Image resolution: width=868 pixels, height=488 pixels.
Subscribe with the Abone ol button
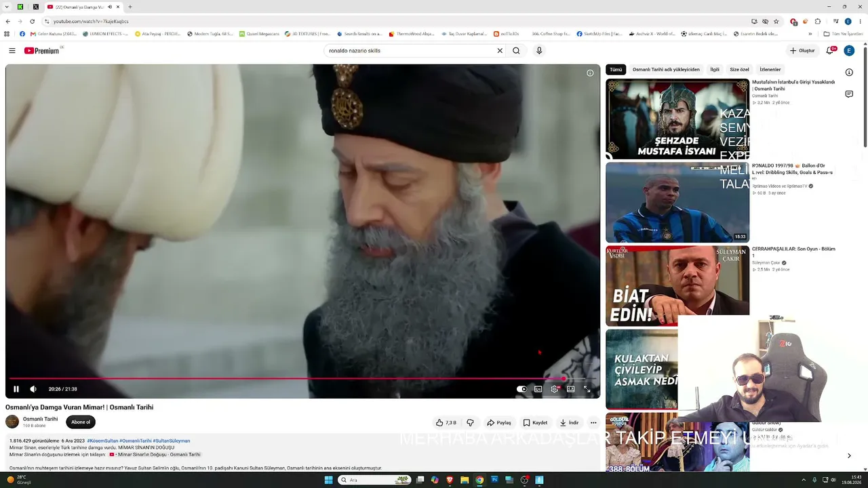click(x=81, y=422)
